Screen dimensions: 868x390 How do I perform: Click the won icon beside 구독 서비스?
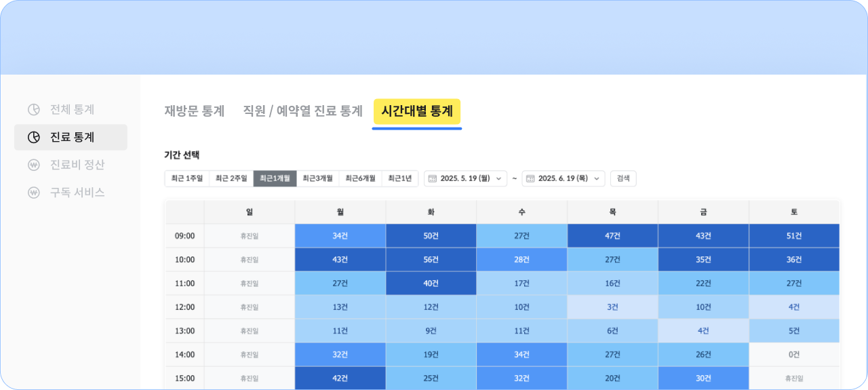(34, 193)
